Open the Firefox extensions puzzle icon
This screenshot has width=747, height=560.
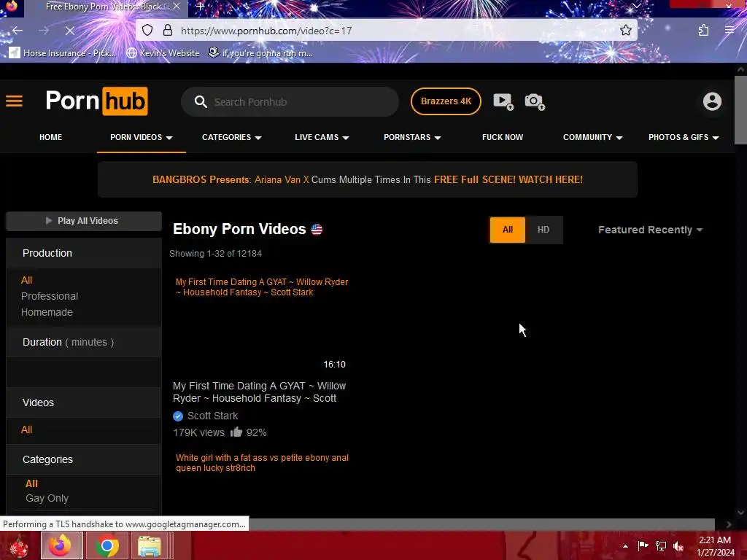click(703, 31)
